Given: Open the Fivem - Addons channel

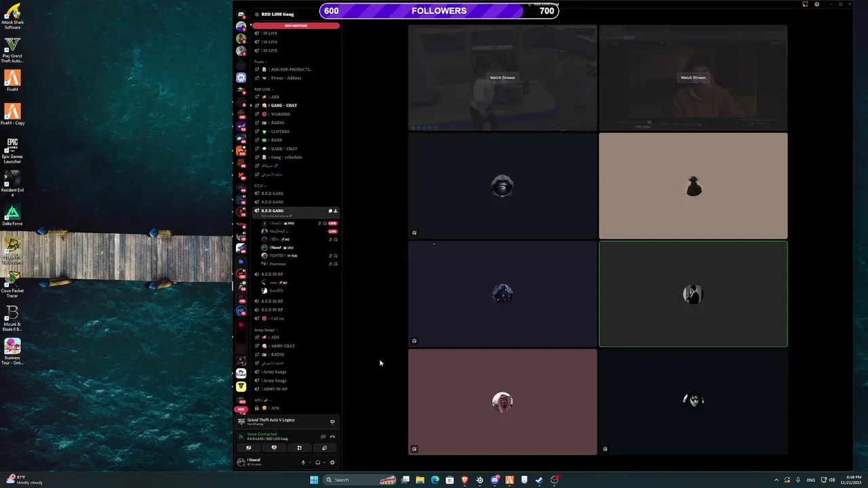Looking at the screenshot, I should point(296,78).
